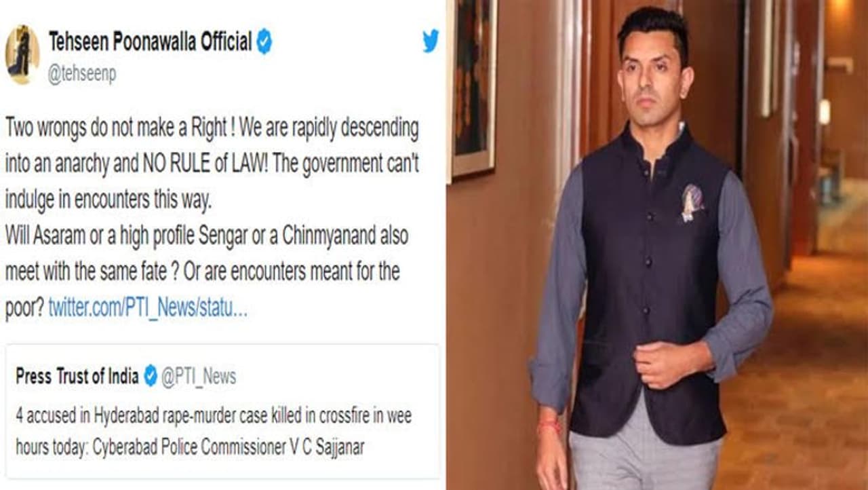
Task: Click the verified badge next to Press Trust of India
Action: (x=151, y=375)
